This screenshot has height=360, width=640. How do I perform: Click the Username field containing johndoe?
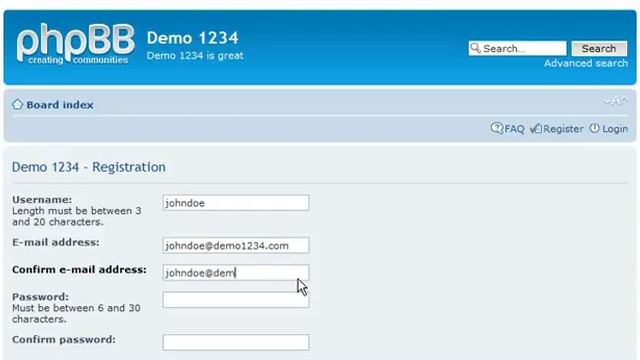[x=236, y=203]
